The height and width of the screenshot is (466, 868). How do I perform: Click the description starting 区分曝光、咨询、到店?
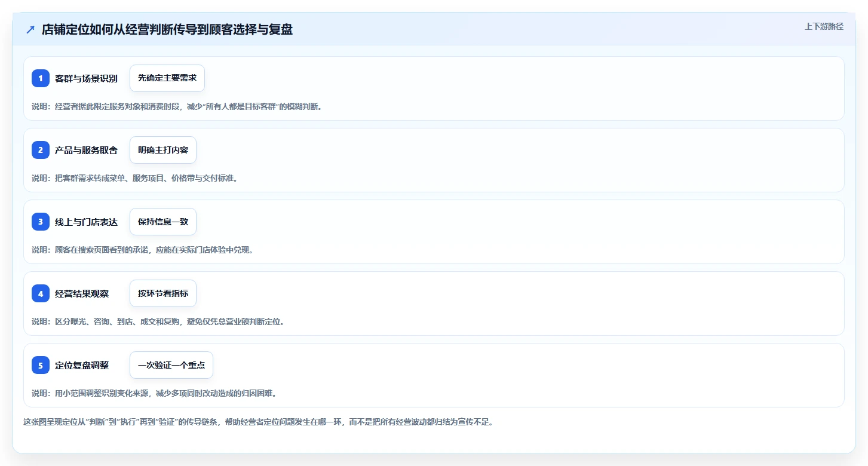pos(158,321)
